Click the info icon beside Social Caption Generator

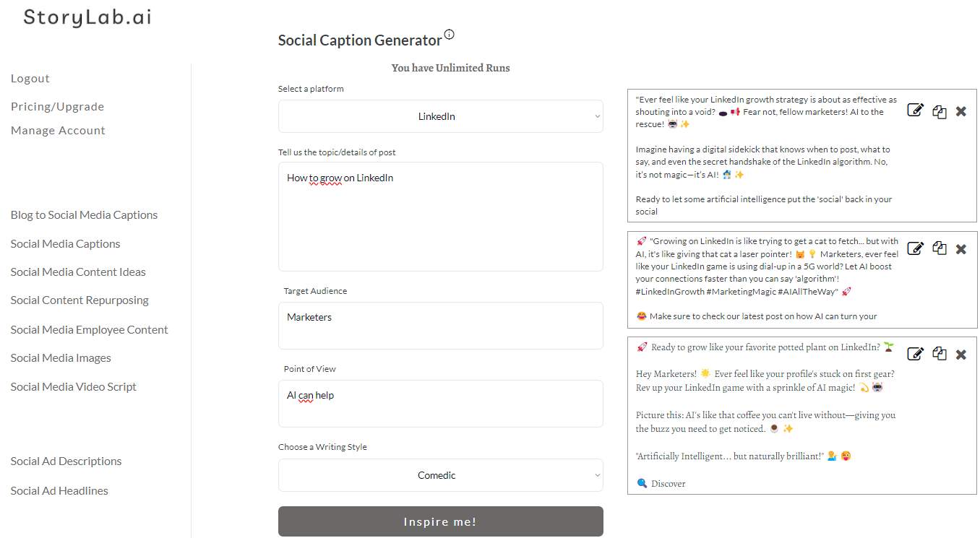coord(450,34)
